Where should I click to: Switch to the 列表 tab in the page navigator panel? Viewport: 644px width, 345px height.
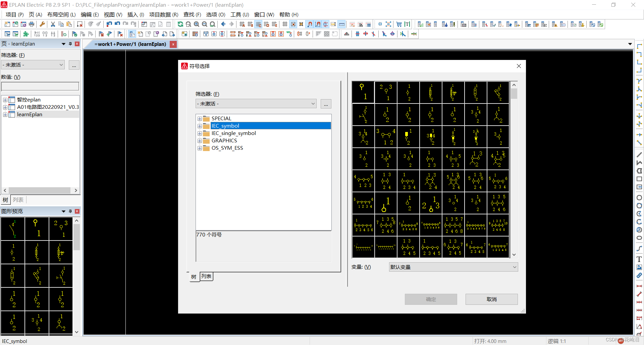click(x=18, y=200)
